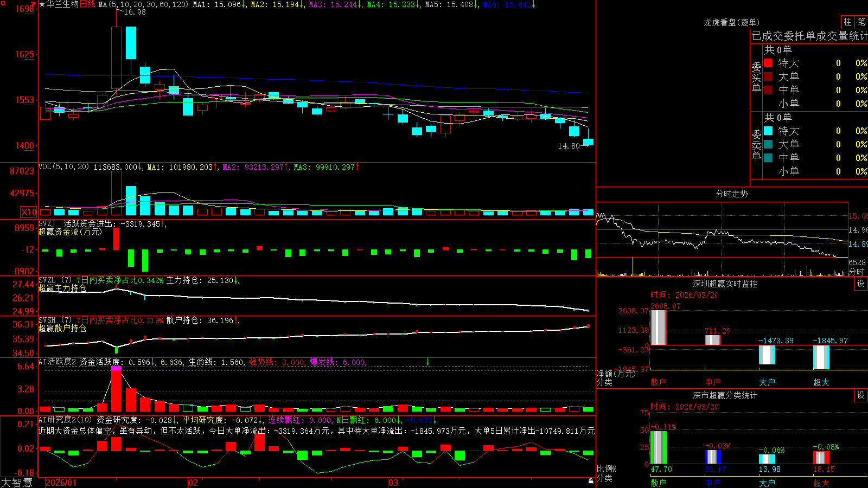The image size is (868, 488).
Task: Click the cyan 特大 sell-order color swatch
Action: click(768, 131)
